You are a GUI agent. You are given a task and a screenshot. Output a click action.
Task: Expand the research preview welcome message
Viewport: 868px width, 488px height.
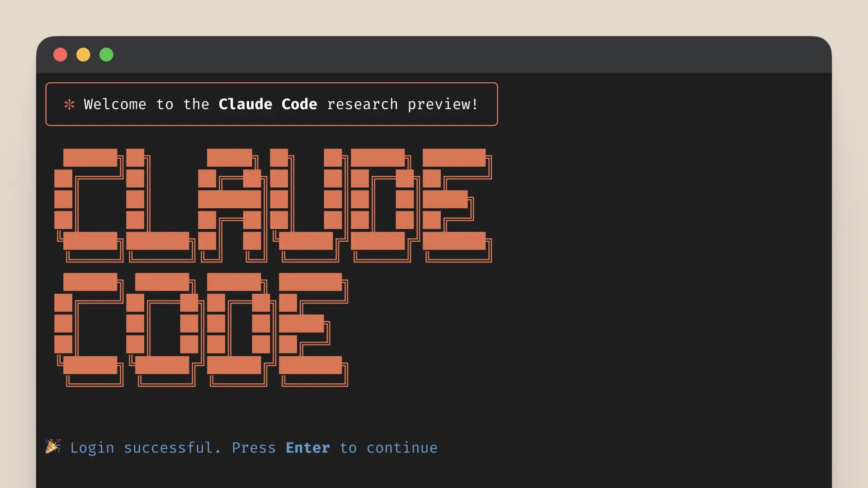pos(272,104)
